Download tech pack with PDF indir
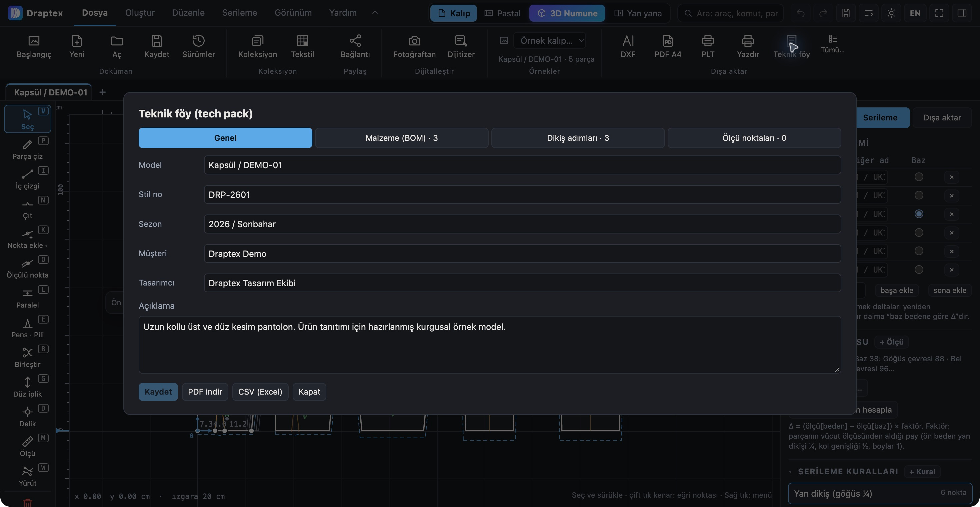 [x=205, y=392]
